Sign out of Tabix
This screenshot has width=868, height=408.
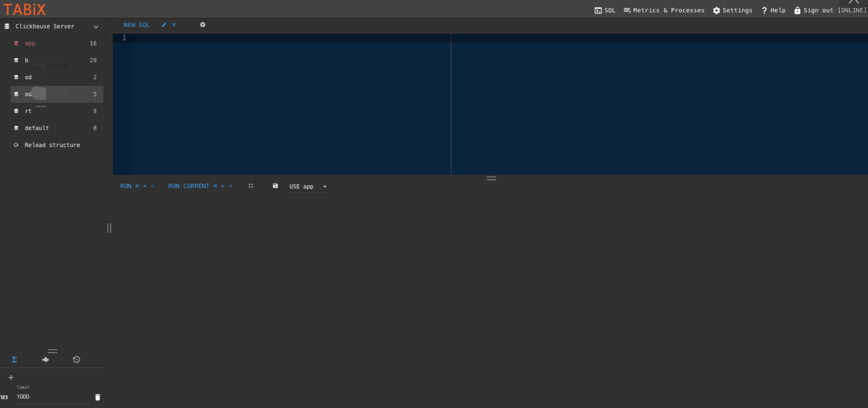pyautogui.click(x=814, y=10)
